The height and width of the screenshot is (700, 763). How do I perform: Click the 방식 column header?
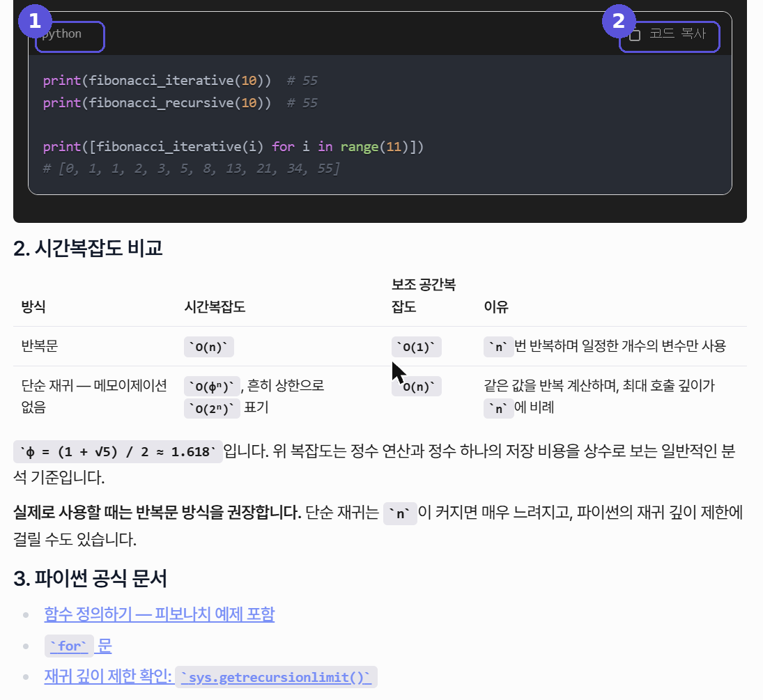pos(33,306)
